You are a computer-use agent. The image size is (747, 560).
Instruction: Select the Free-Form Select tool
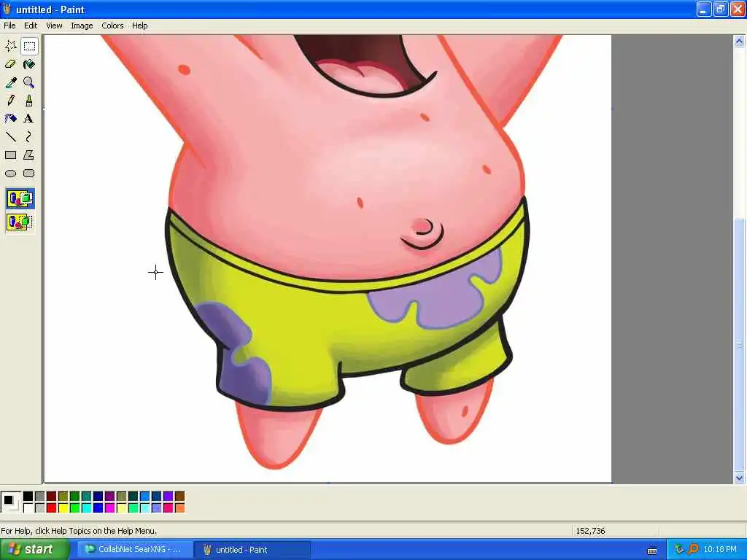coord(10,46)
